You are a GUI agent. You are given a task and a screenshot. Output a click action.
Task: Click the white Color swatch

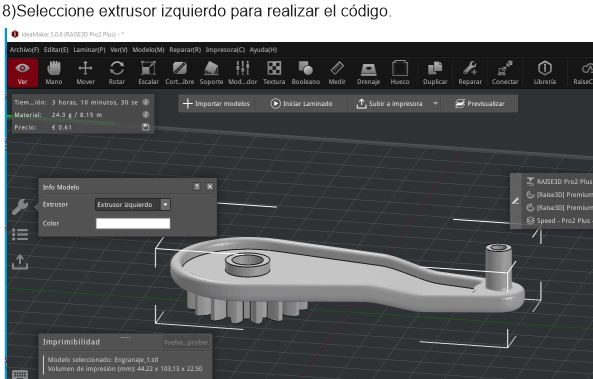133,223
